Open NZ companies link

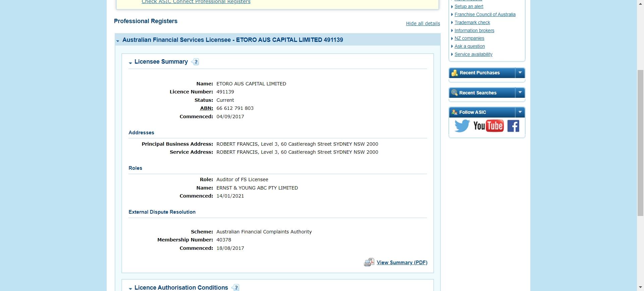[469, 38]
